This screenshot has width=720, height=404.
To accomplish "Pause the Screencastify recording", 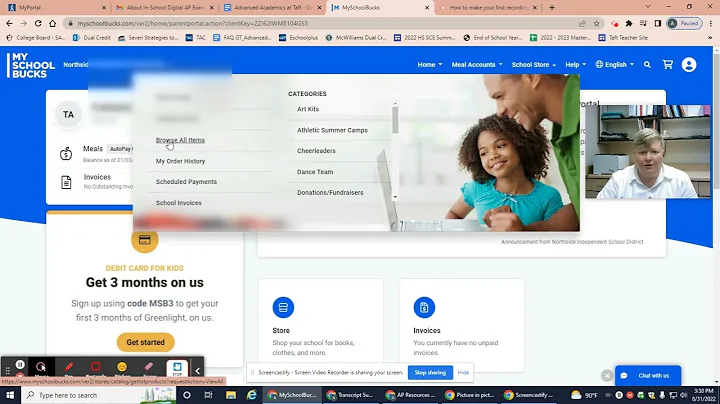I will click(20, 365).
